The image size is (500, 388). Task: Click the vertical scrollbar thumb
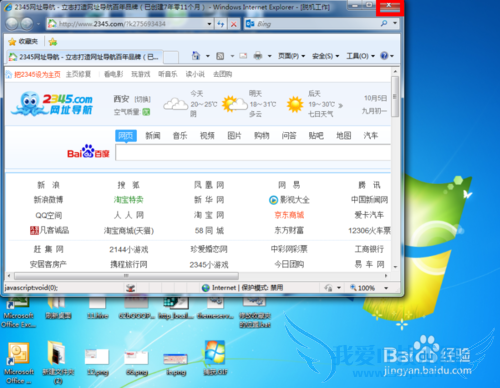(x=395, y=96)
